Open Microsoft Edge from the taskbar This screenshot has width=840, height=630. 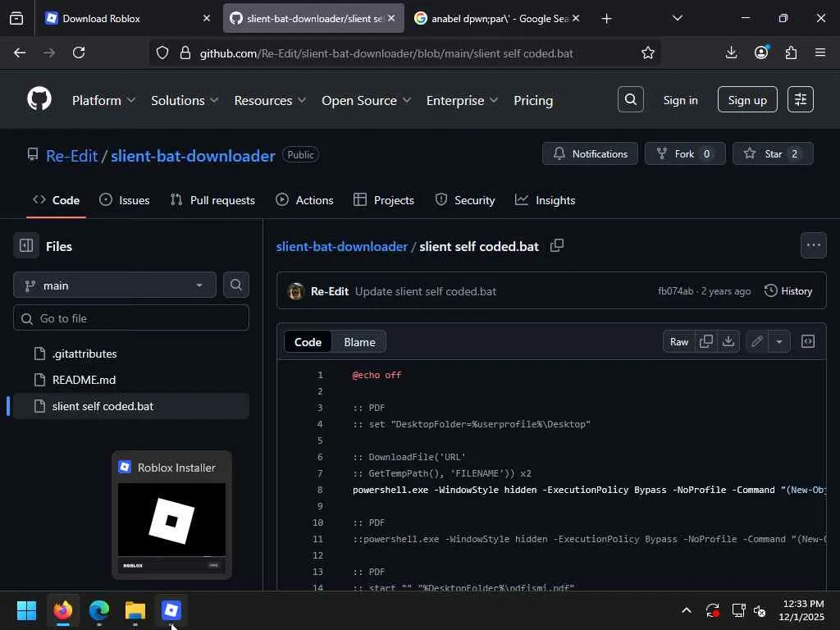tap(99, 610)
